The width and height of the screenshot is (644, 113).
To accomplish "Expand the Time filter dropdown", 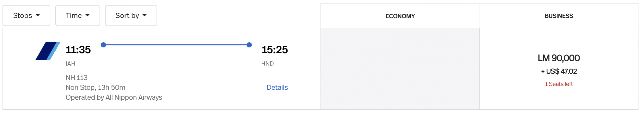I will click(x=77, y=16).
